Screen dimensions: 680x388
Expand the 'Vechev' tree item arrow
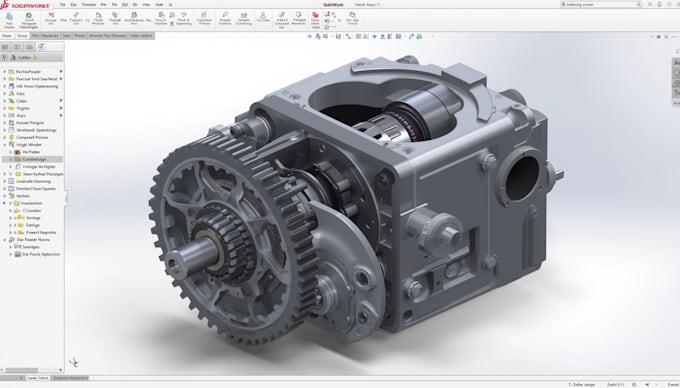click(x=5, y=196)
